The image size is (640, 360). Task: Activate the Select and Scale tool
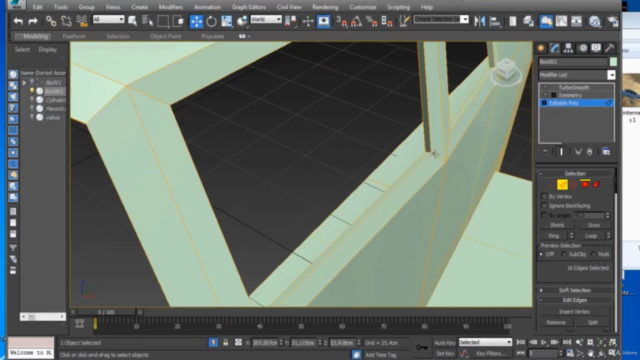(227, 21)
